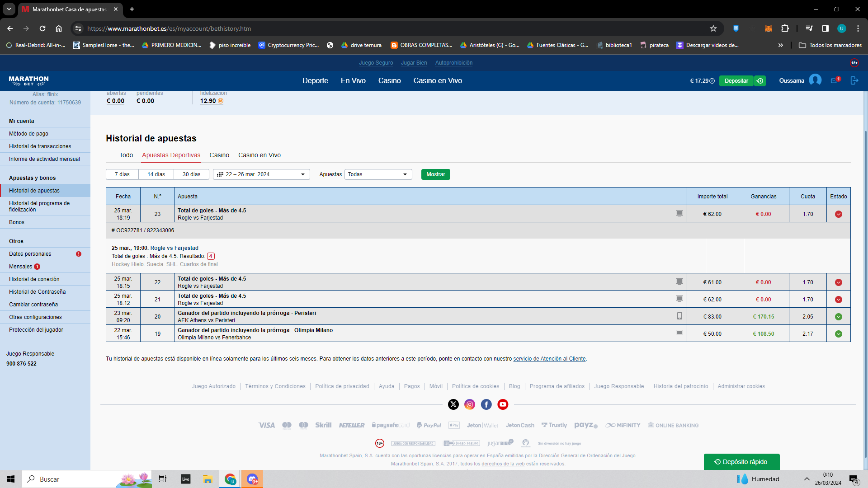Click the balance info icon next to €17.29

click(x=712, y=81)
